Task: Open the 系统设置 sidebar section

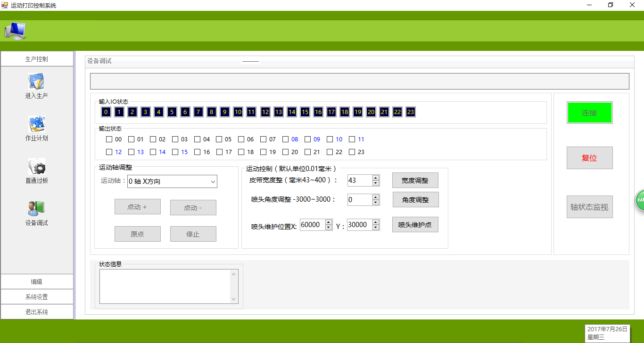Action: pos(37,297)
